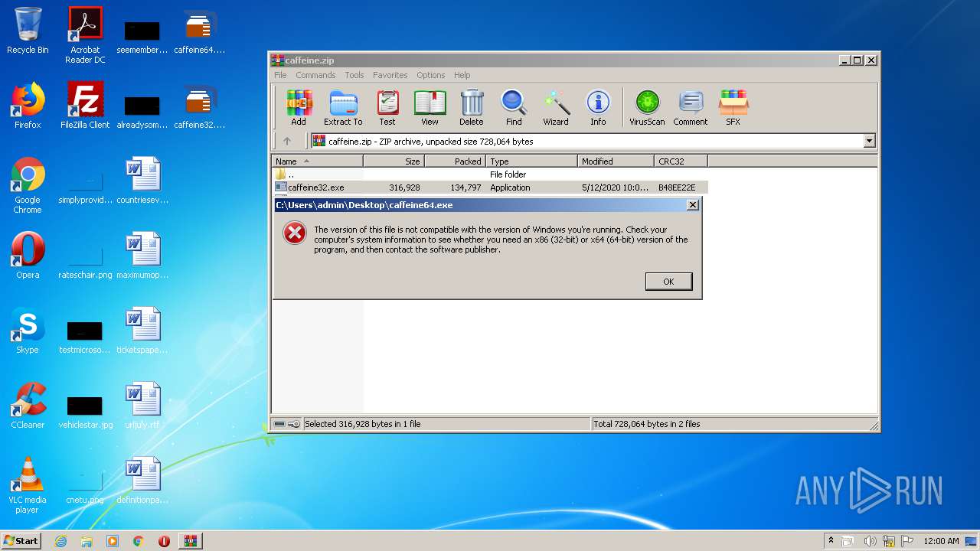Click the Add toolbar icon in WinRAR
This screenshot has height=551, width=980.
pos(299,108)
